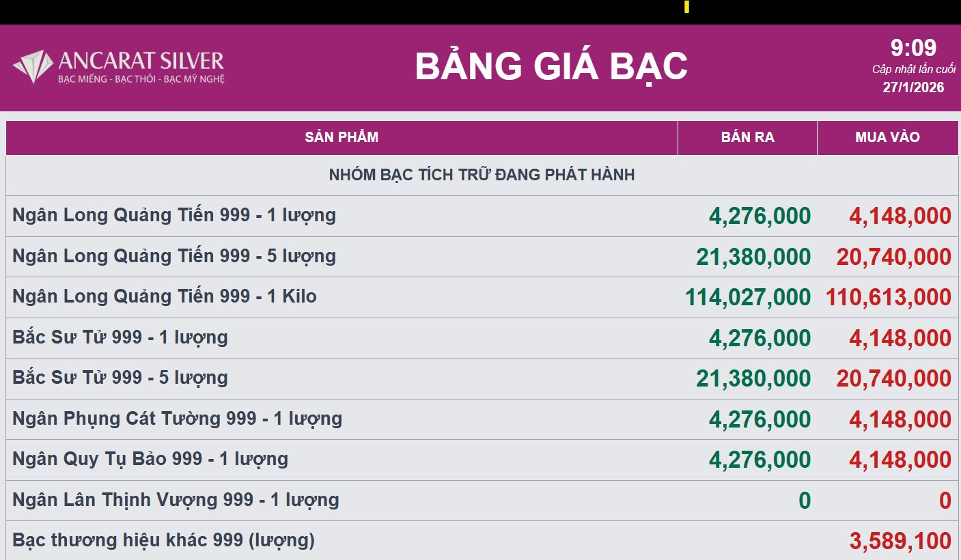This screenshot has width=961, height=560.
Task: Click the SẢN PHẨM column header
Action: (x=342, y=137)
